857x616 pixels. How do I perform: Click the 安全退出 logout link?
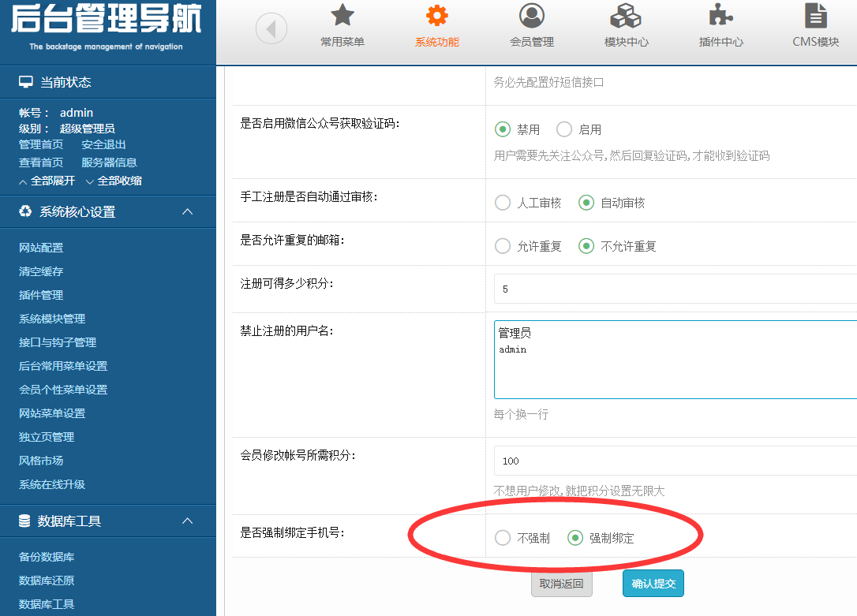click(x=103, y=144)
